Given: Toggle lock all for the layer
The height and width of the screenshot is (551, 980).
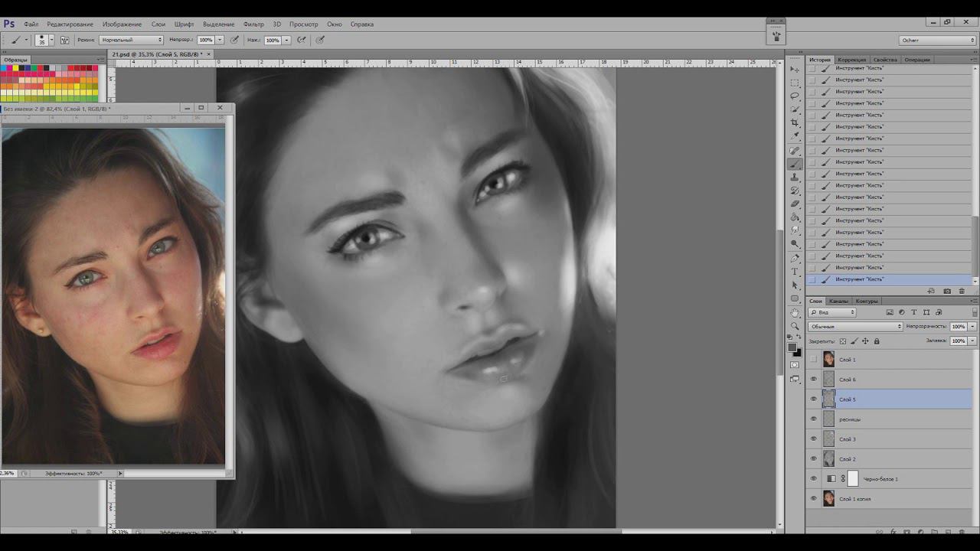Looking at the screenshot, I should click(877, 341).
